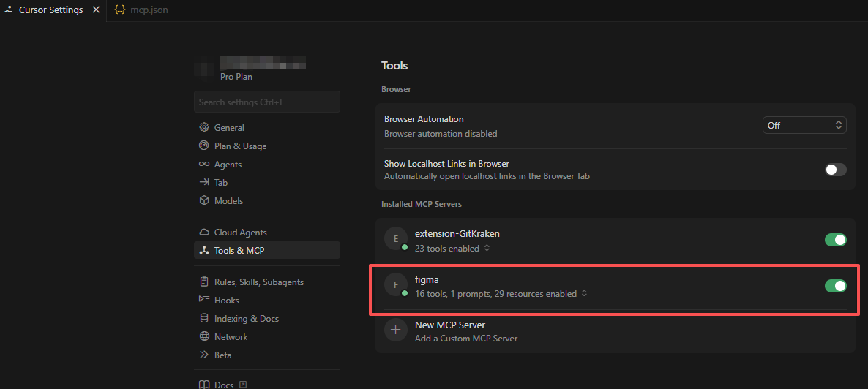
Task: Click the Tools & MCP node icon
Action: [x=203, y=250]
